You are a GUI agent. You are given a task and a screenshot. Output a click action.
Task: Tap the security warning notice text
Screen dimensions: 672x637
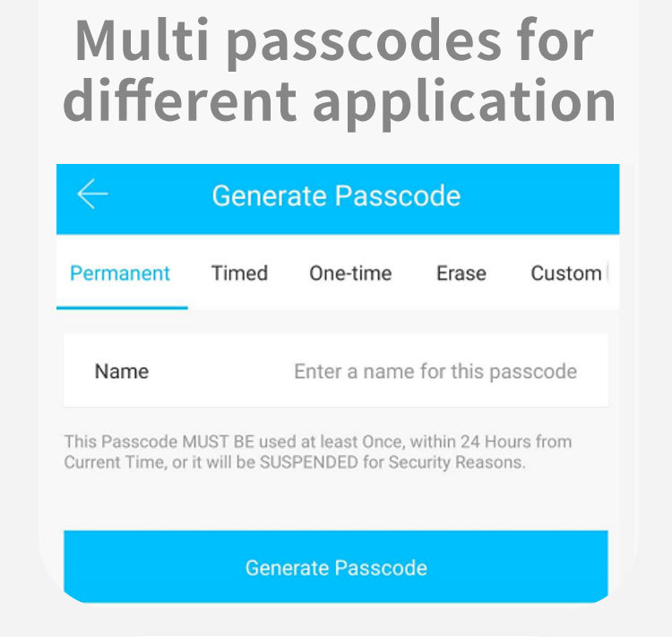point(318,452)
